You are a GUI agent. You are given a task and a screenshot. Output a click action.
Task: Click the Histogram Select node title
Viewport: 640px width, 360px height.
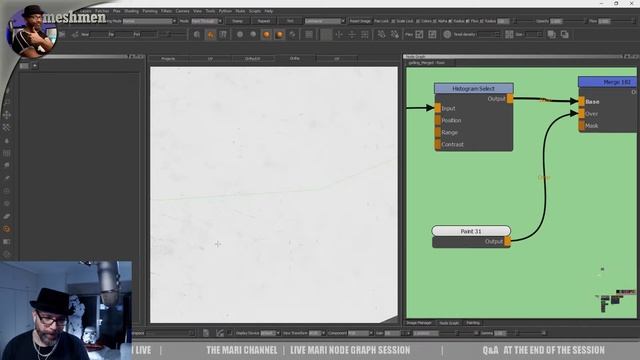[473, 89]
